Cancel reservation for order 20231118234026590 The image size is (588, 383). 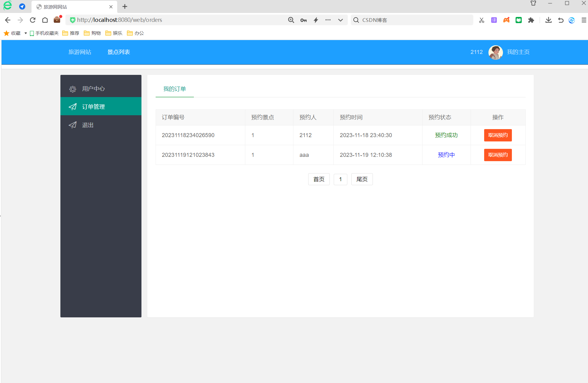tap(498, 135)
